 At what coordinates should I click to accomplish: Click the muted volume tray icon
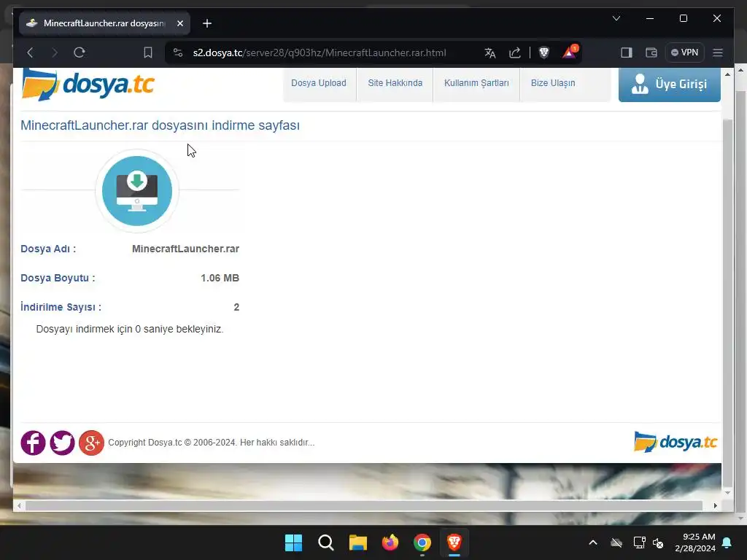(659, 542)
